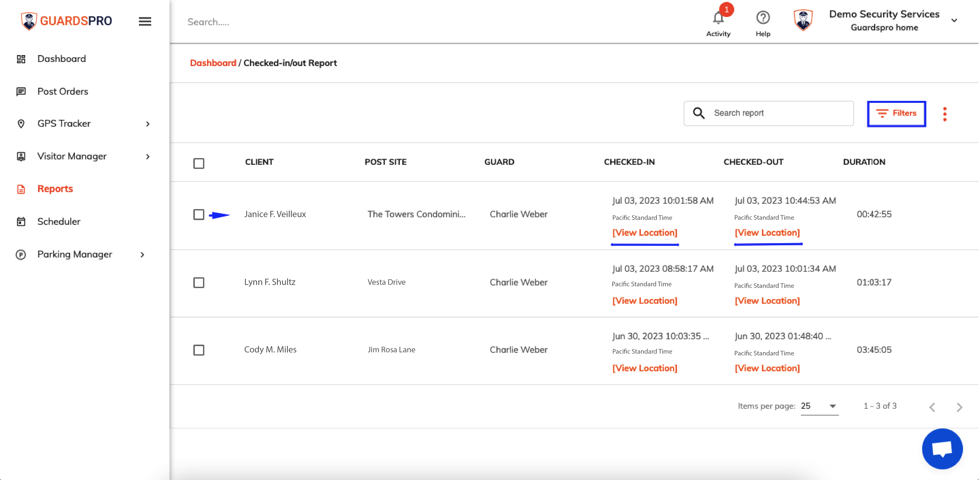The width and height of the screenshot is (980, 480).
Task: Toggle the select-all checkbox in table header
Action: pyautogui.click(x=199, y=163)
